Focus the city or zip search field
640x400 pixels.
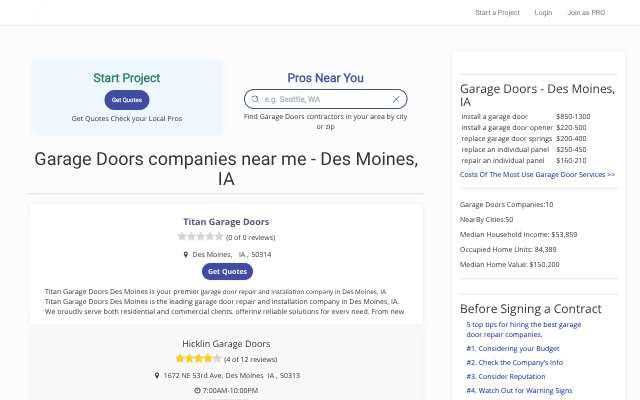(326, 99)
